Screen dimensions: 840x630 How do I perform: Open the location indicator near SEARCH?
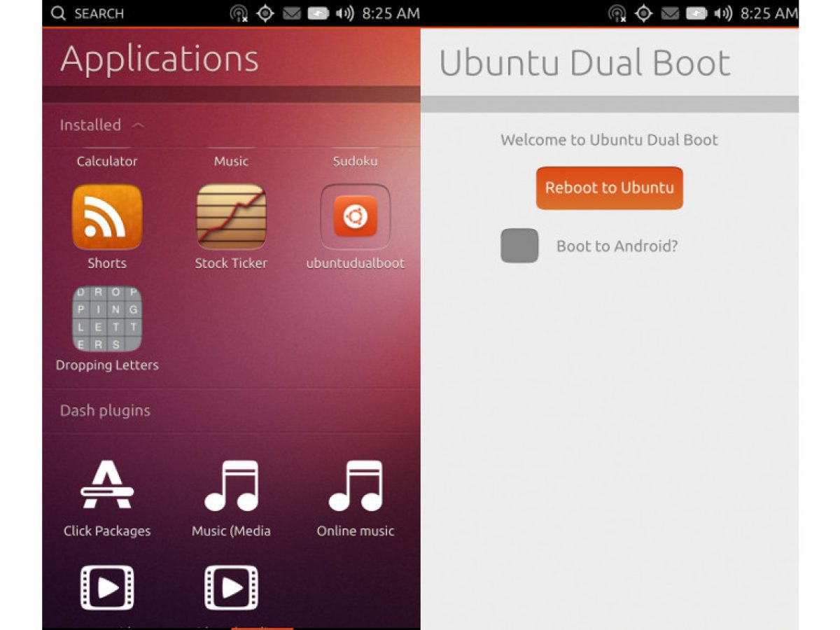265,13
